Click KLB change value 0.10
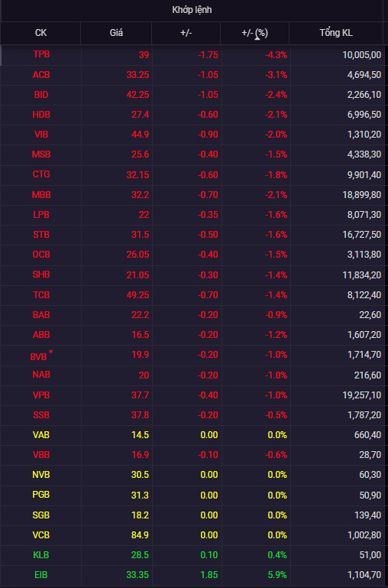The width and height of the screenshot is (388, 588). pos(209,555)
